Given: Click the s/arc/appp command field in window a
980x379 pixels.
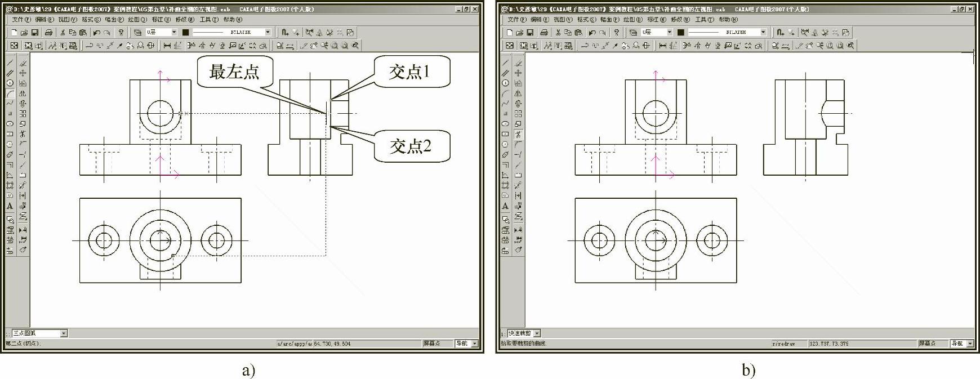Looking at the screenshot, I should (x=294, y=344).
